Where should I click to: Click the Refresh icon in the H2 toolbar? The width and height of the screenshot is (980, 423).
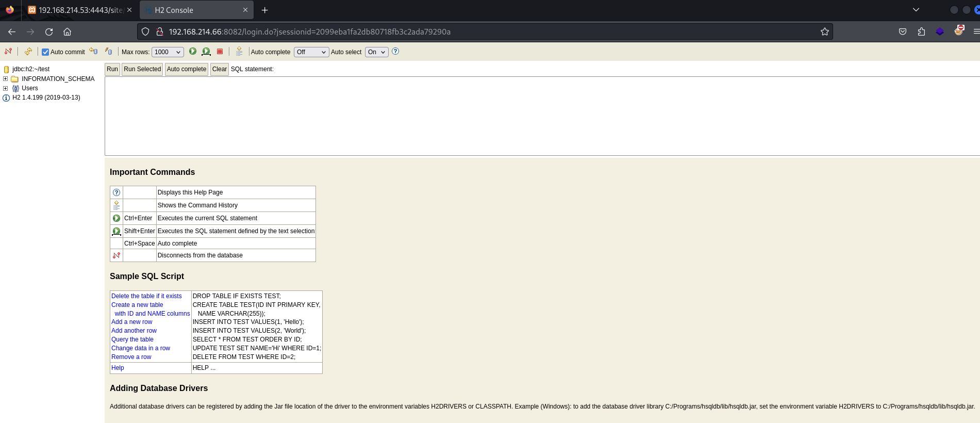(28, 52)
